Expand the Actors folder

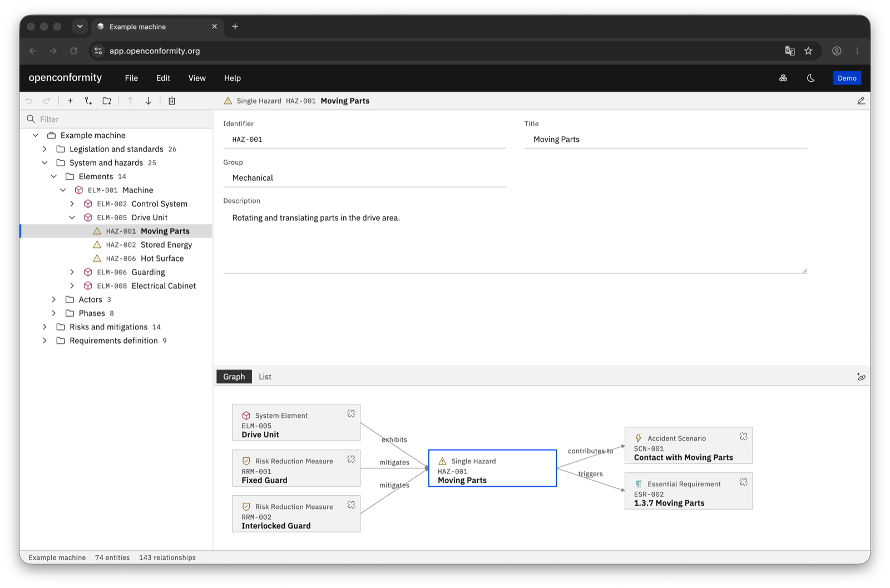tap(54, 299)
